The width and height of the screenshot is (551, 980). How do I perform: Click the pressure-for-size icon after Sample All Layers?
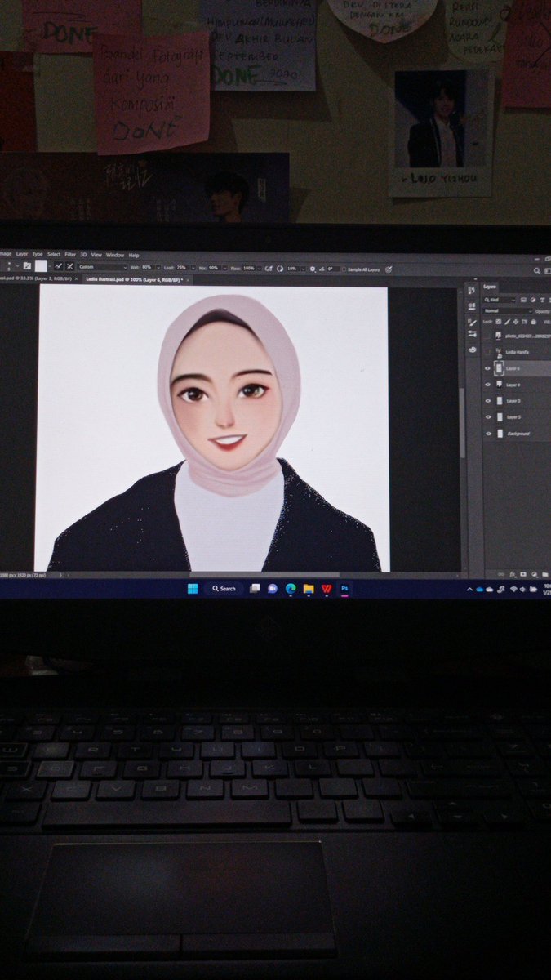point(389,269)
